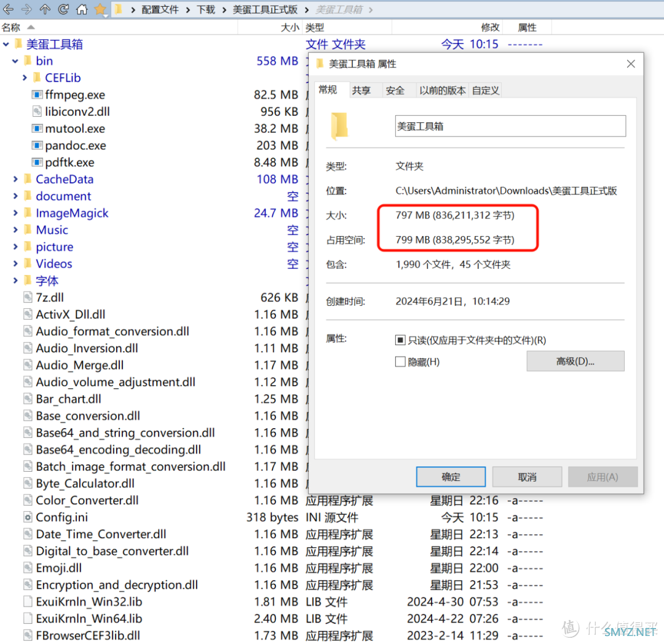The height and width of the screenshot is (644, 664).
Task: Go back with the left arrow
Action: [x=8, y=9]
